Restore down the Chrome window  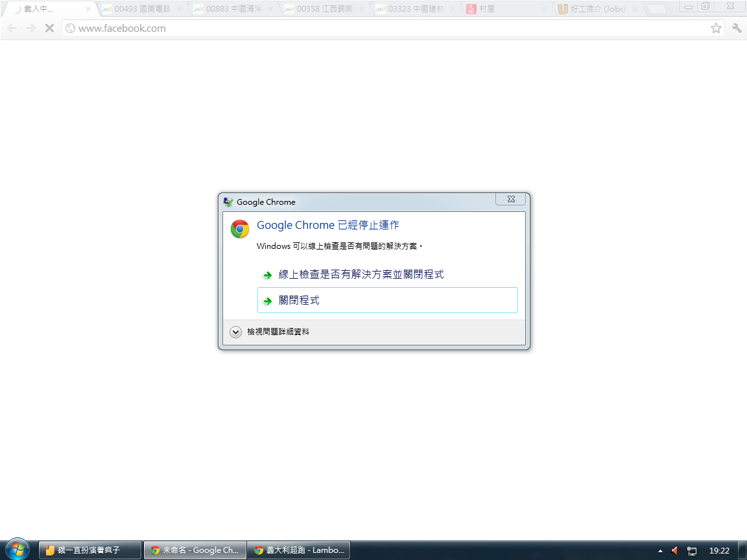pyautogui.click(x=705, y=6)
